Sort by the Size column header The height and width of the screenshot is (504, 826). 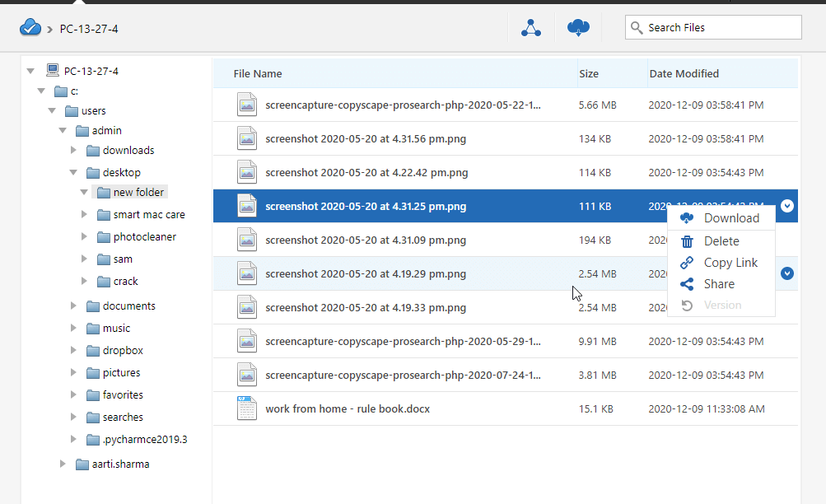[589, 74]
